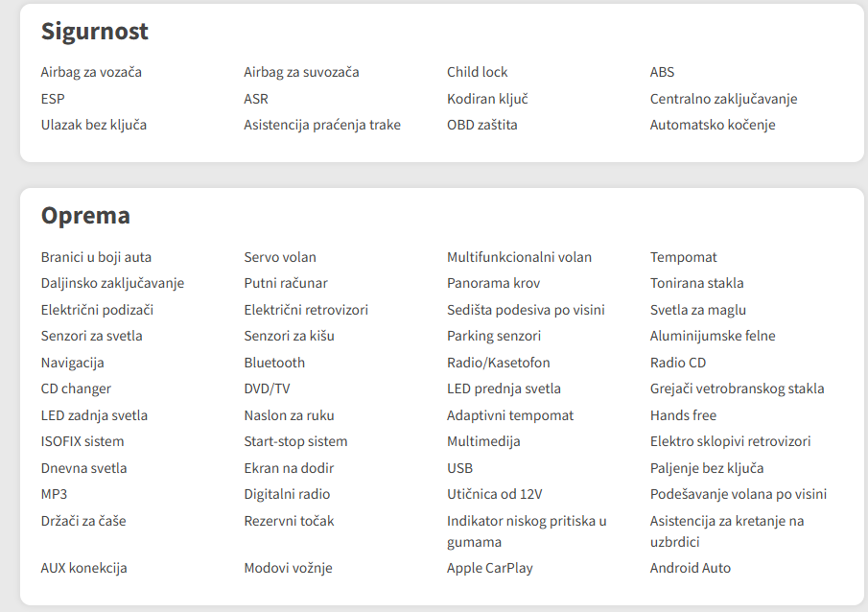Select 'Modovi vožnje' equipment item
Screen dimensions: 868x612
click(x=288, y=568)
